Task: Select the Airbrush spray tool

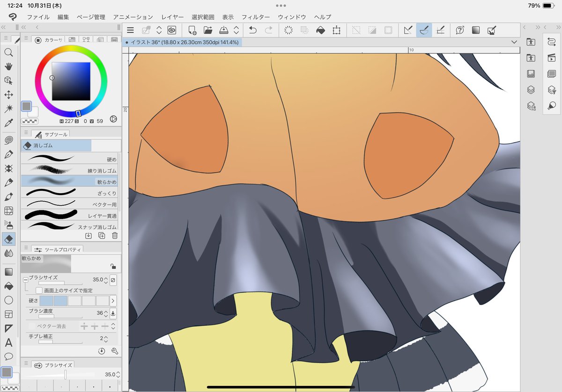Action: pyautogui.click(x=8, y=225)
